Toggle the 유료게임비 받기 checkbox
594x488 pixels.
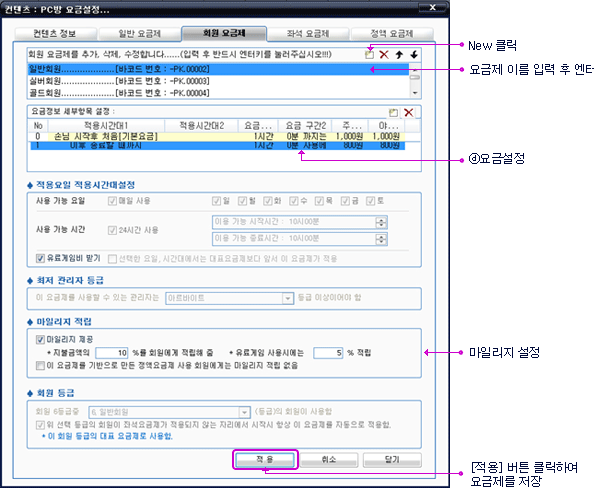coord(40,258)
